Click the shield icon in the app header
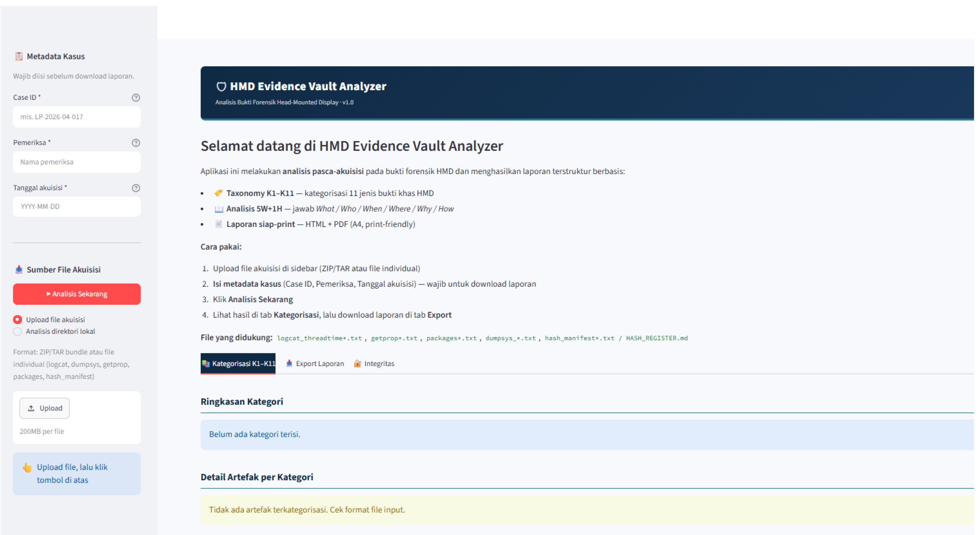Screen dimensions: 980x535 click(x=221, y=86)
